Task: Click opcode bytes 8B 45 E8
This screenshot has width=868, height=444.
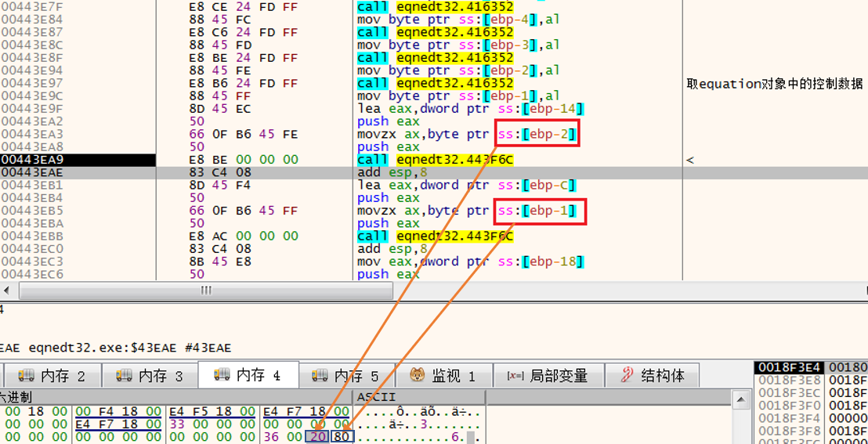Action: click(x=220, y=262)
